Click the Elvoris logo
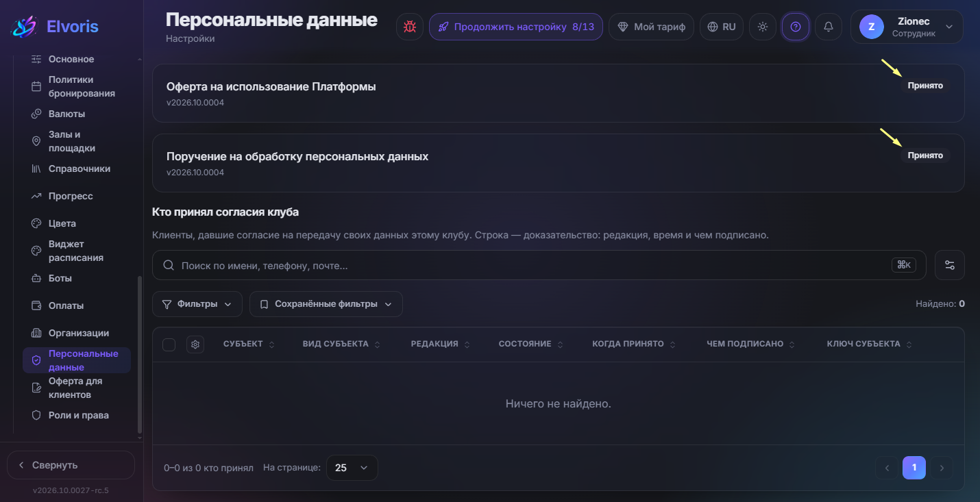 pos(54,27)
